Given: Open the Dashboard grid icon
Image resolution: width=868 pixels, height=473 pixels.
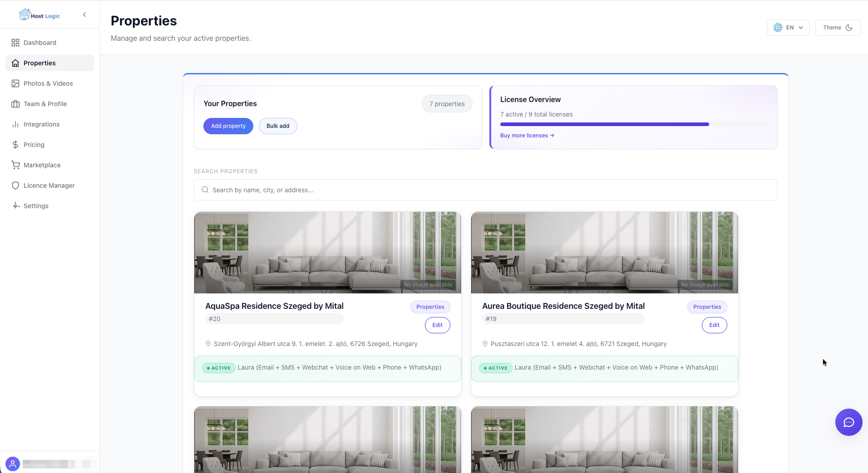Looking at the screenshot, I should 15,43.
